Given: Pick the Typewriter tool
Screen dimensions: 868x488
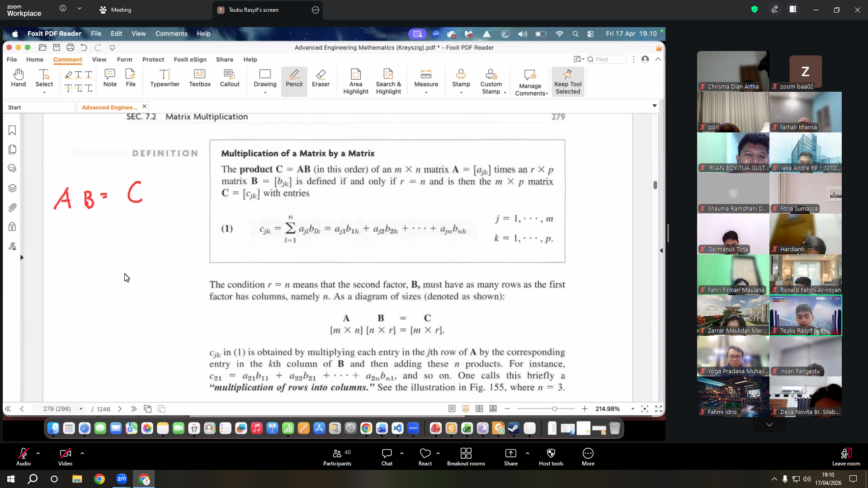Looking at the screenshot, I should point(165,78).
